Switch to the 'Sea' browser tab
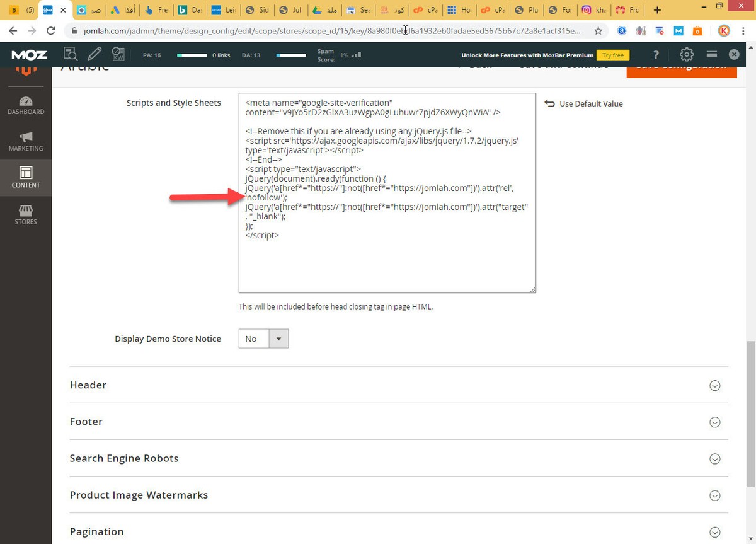 pyautogui.click(x=357, y=10)
